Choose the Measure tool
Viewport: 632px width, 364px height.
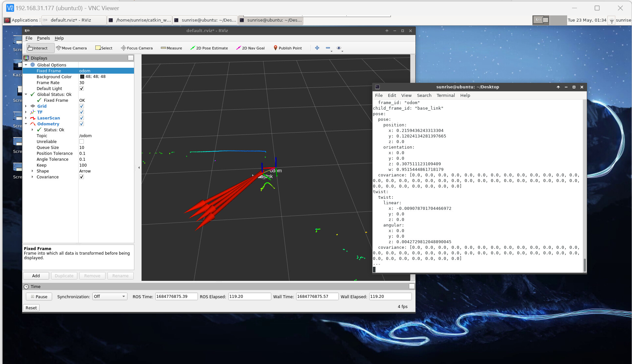tap(171, 48)
